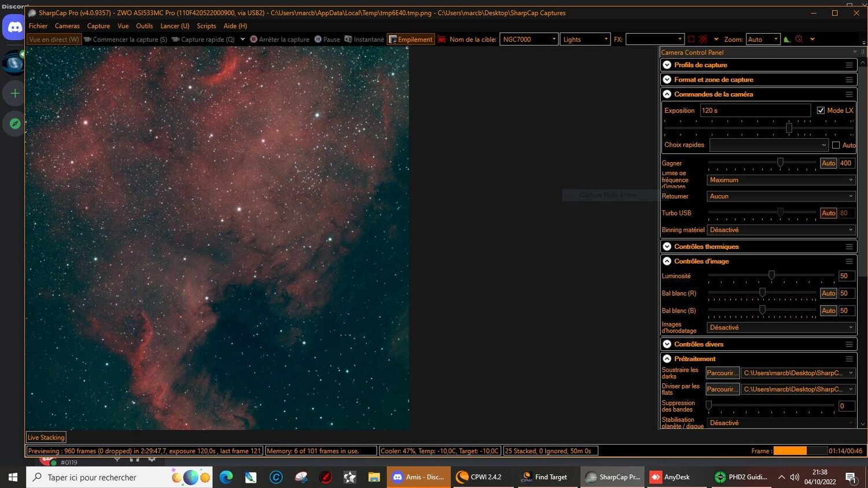Click Parcourir next to Soustraire les darks
This screenshot has width=868, height=488.
tap(722, 372)
